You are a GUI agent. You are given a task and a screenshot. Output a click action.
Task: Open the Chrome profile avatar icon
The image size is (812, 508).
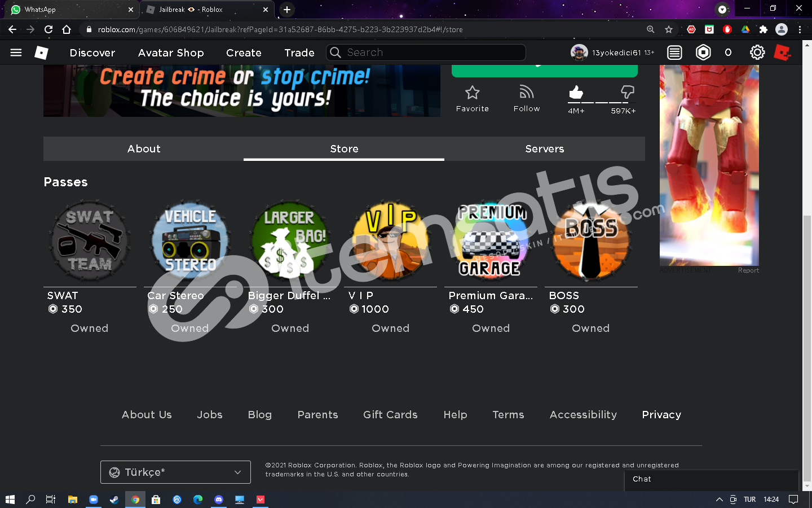click(x=782, y=29)
